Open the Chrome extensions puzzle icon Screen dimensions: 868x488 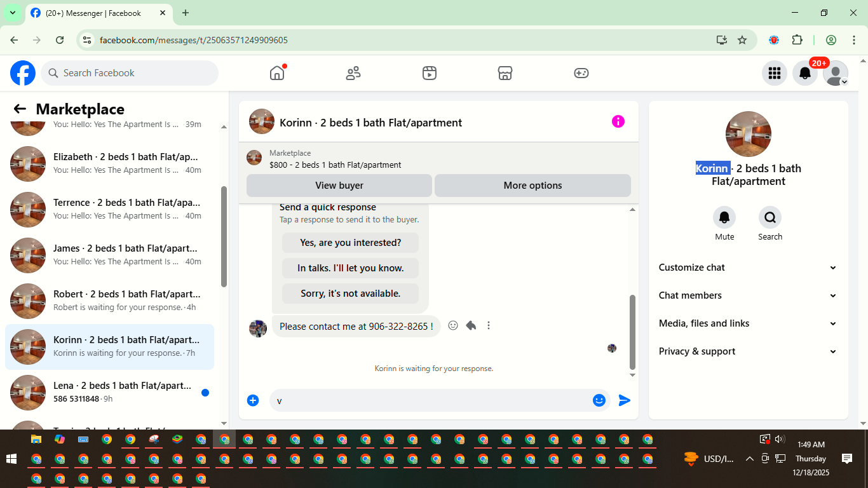point(797,40)
